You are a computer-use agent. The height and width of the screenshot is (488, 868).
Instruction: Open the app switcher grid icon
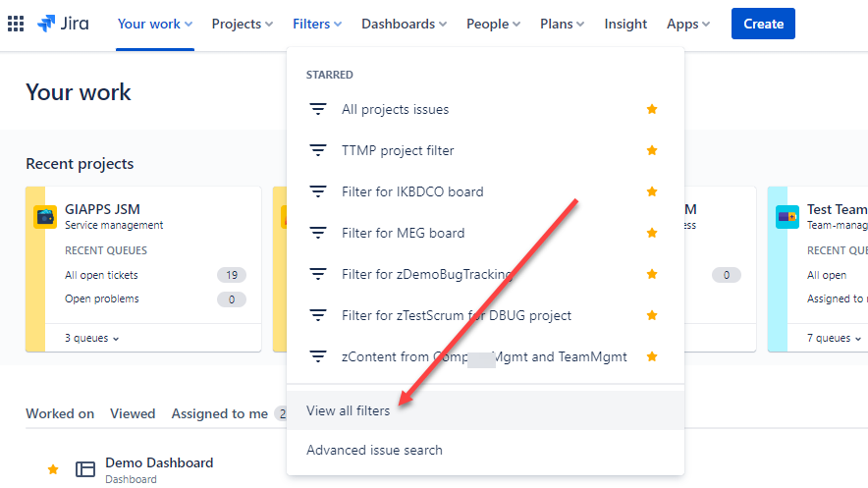(x=16, y=24)
